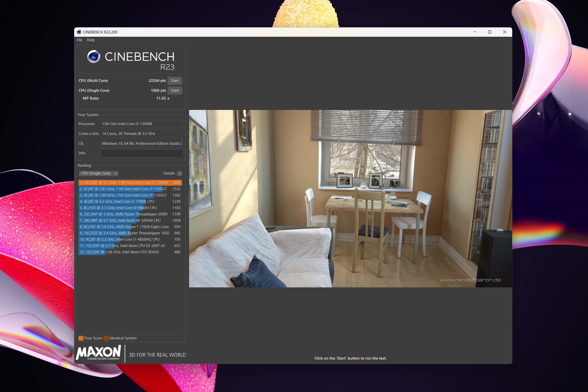Click the Identical System legend swatch
588x392 pixels.
(106, 338)
